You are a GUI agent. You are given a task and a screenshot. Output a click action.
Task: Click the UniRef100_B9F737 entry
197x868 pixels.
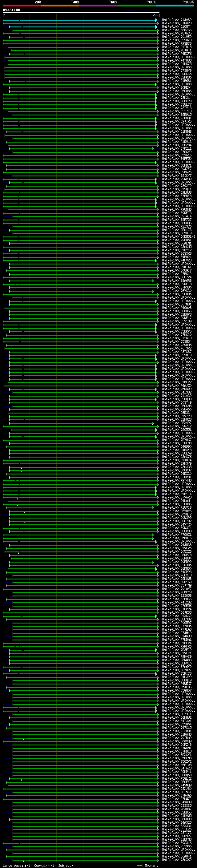[x=177, y=220]
